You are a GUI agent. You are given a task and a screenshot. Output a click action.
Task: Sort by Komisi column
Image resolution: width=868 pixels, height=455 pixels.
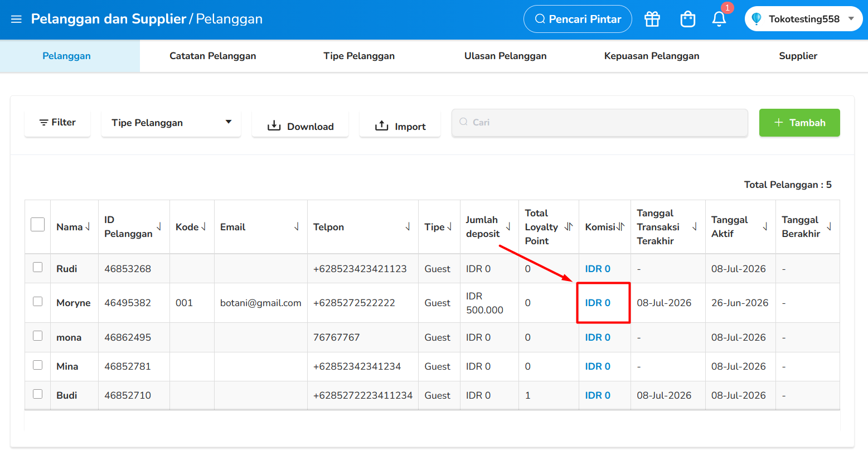click(x=620, y=227)
